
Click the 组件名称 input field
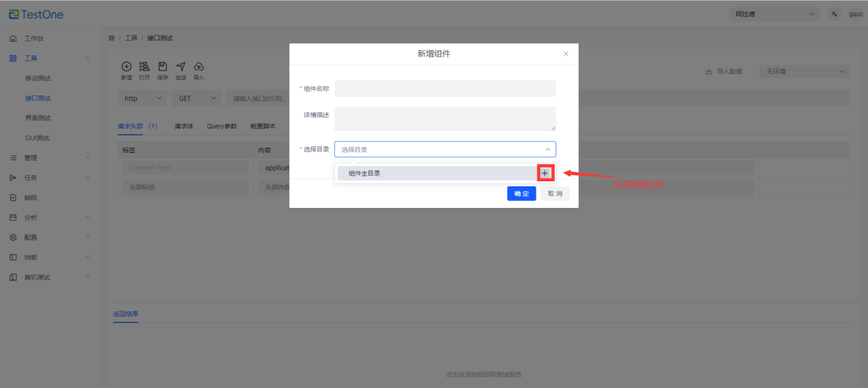pyautogui.click(x=445, y=89)
